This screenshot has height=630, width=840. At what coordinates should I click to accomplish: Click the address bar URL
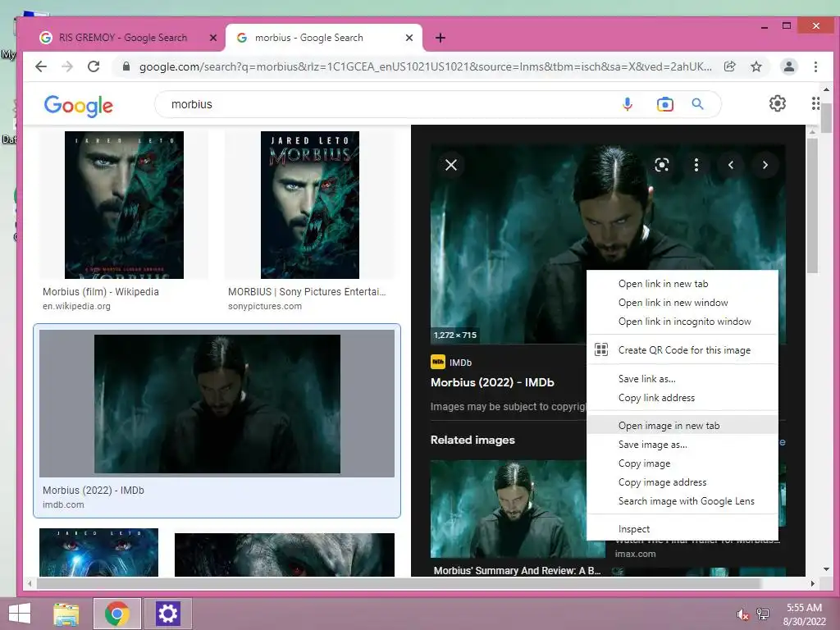click(426, 66)
